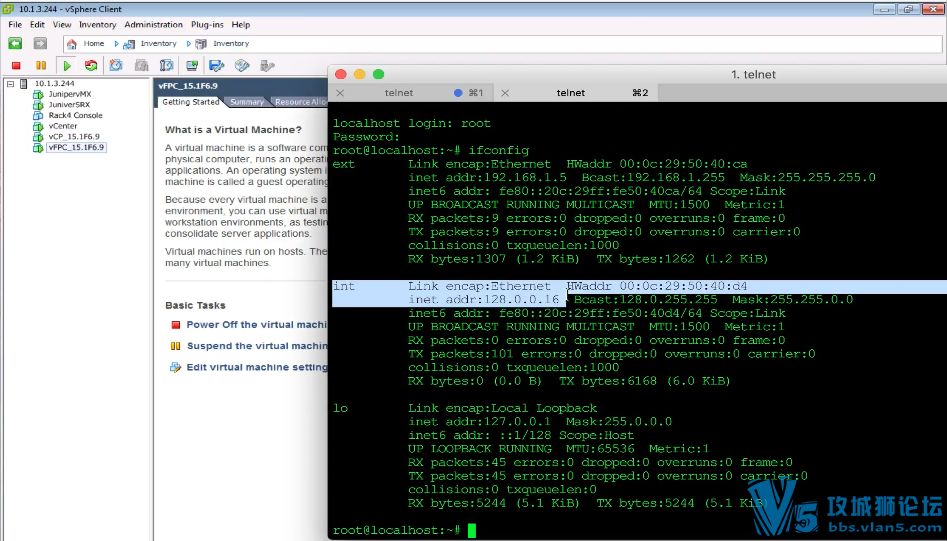
Task: Expand the first Inventory breadcrumb arrow
Action: pyautogui.click(x=117, y=44)
